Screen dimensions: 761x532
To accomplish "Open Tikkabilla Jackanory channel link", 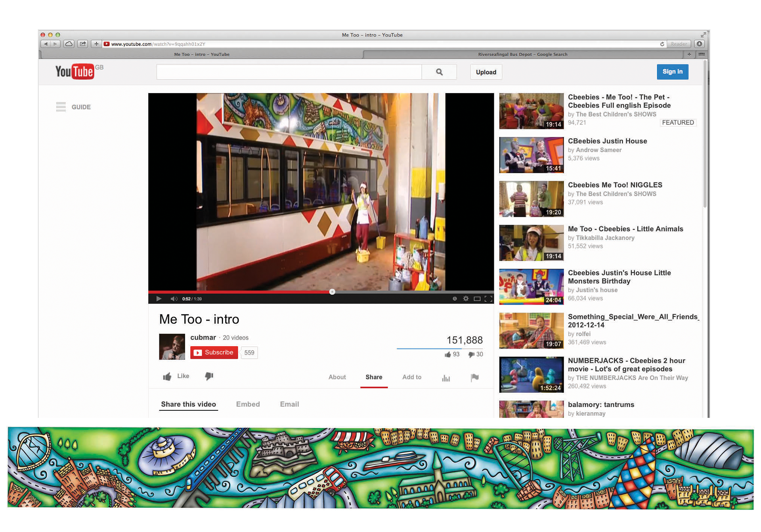I will (605, 238).
